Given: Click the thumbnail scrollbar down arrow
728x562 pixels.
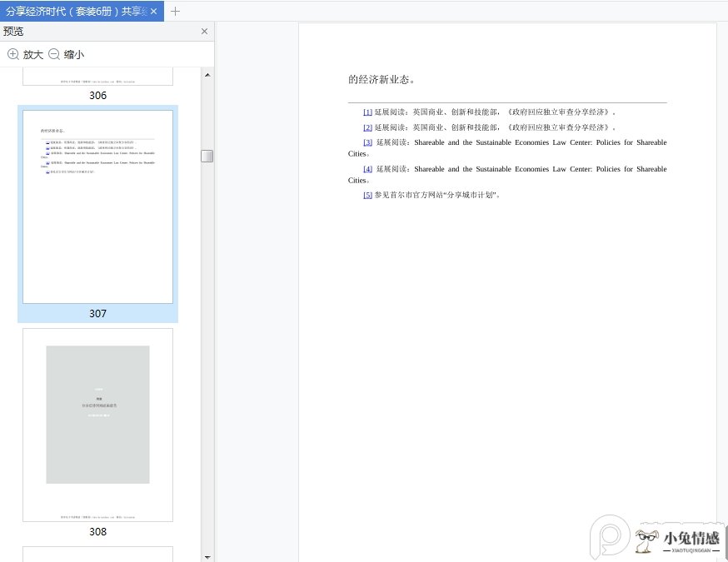Looking at the screenshot, I should [x=207, y=557].
